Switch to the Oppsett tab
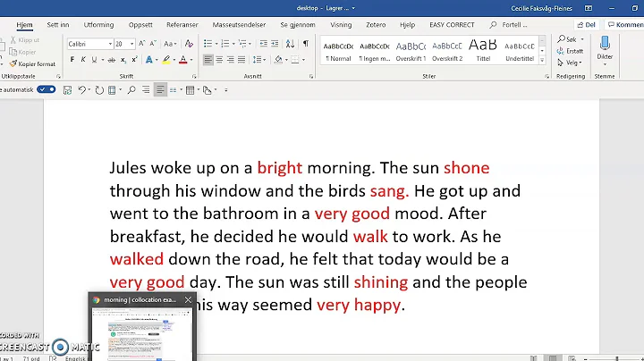The width and height of the screenshot is (644, 361). [140, 25]
